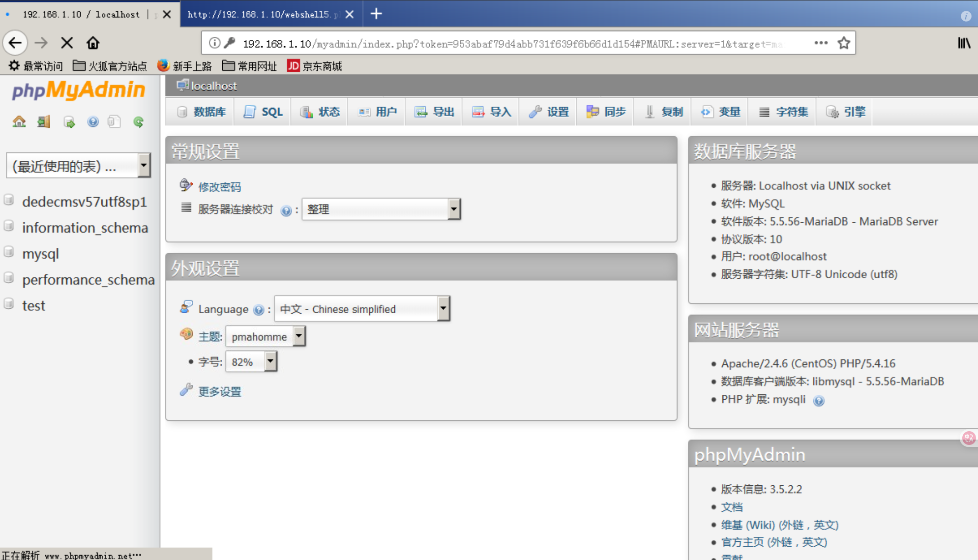Click the phpMyAdmin logo

coord(79,90)
